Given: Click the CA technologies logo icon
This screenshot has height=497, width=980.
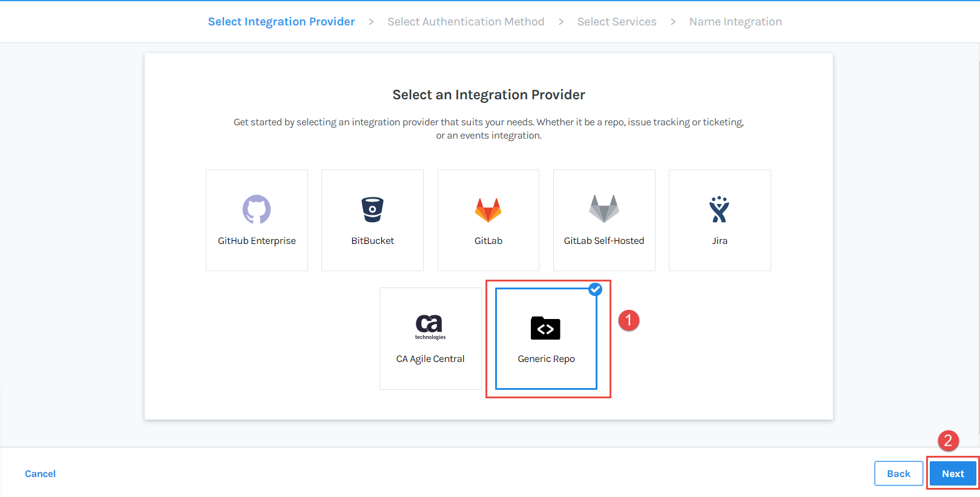Looking at the screenshot, I should [430, 327].
